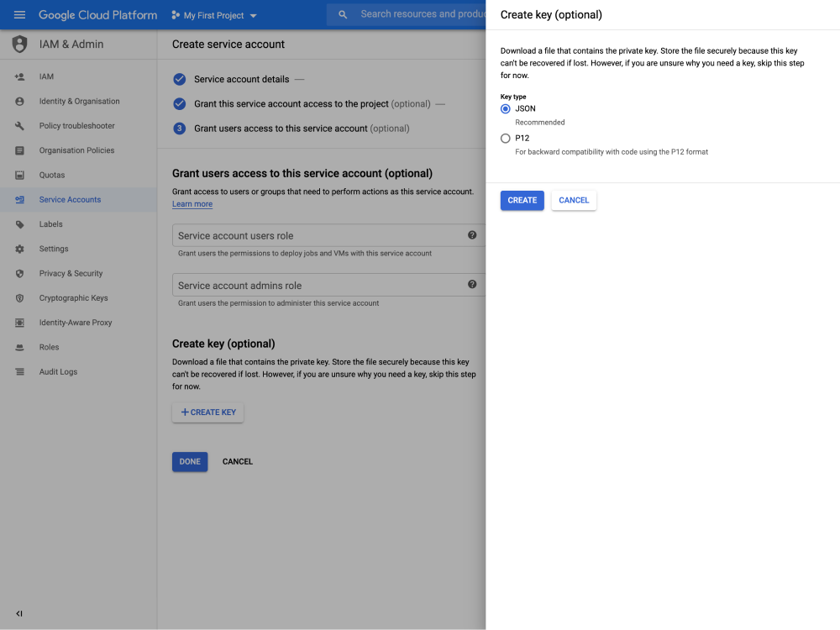Select the P12 key type radio button

[x=506, y=139]
